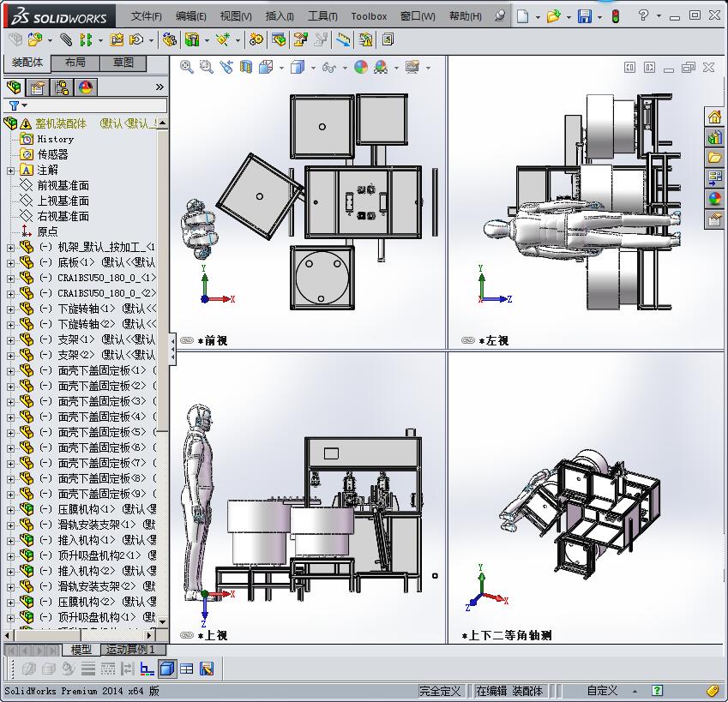Expand the 压膜机构<1> tree node
The image size is (728, 702).
[10, 510]
